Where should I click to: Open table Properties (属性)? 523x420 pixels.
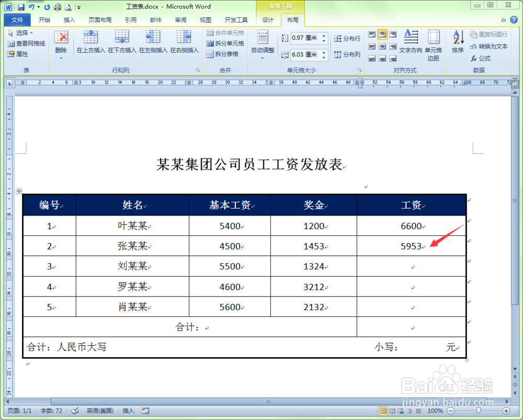[x=18, y=54]
